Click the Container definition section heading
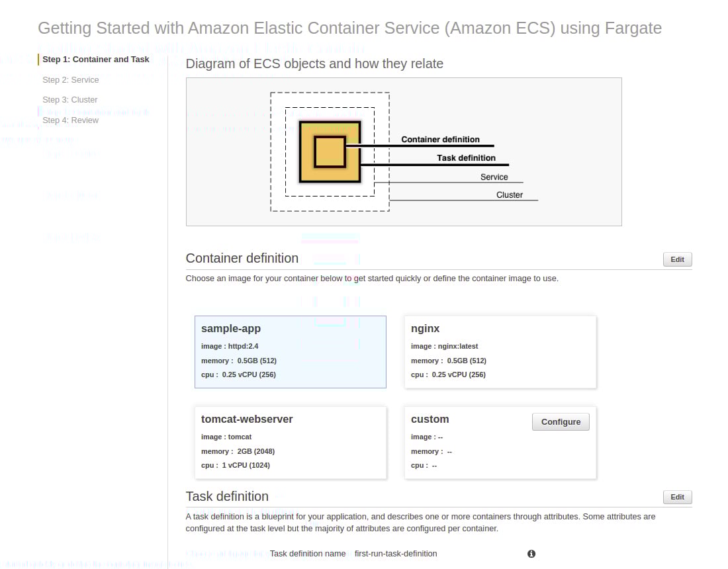The height and width of the screenshot is (569, 728). (x=242, y=258)
